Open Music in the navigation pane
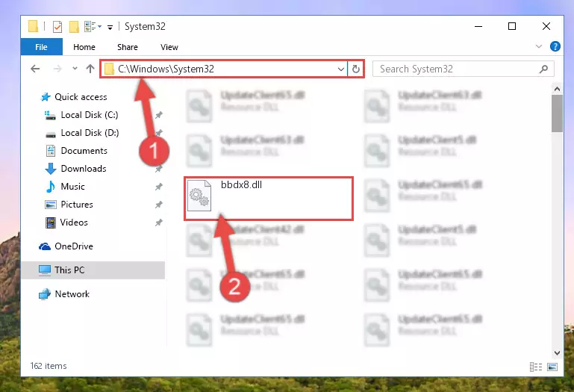574x392 pixels. coord(72,187)
